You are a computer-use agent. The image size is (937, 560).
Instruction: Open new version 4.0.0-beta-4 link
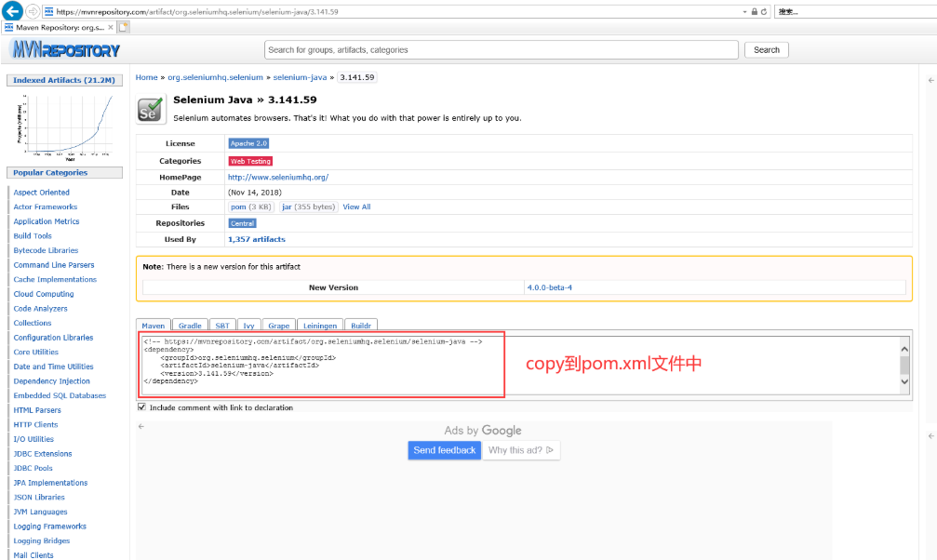[549, 287]
